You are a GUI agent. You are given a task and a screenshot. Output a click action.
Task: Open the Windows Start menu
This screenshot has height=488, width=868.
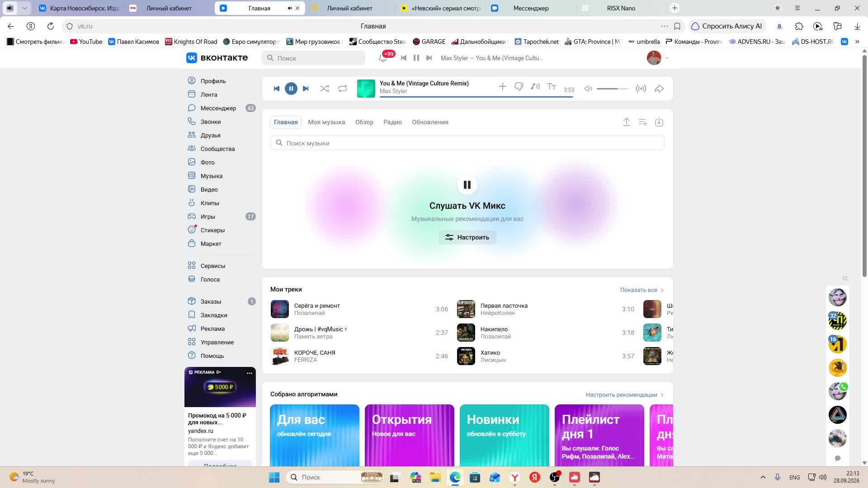point(274,477)
